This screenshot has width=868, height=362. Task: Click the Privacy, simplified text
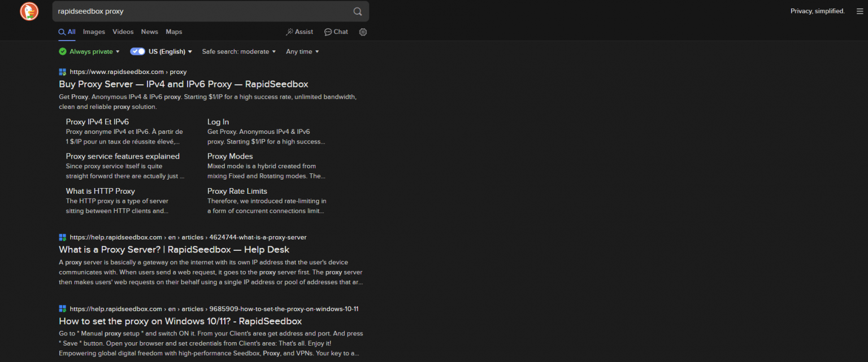tap(817, 11)
